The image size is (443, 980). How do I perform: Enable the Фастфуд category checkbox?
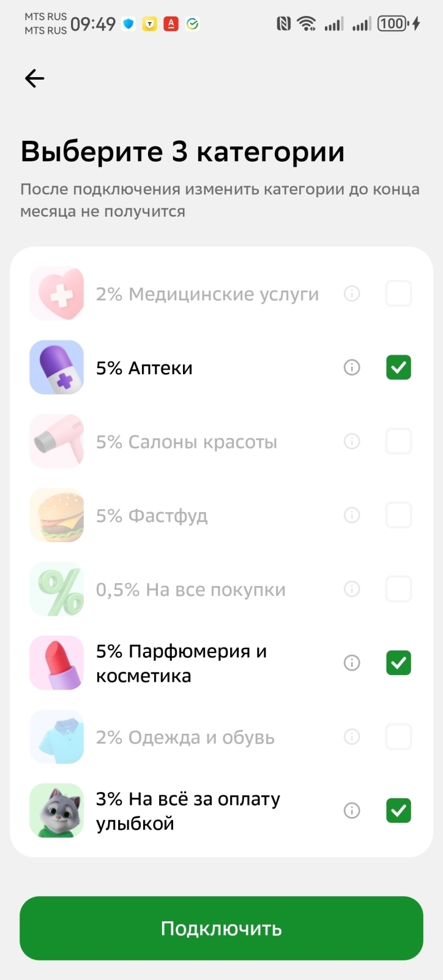[x=398, y=515]
